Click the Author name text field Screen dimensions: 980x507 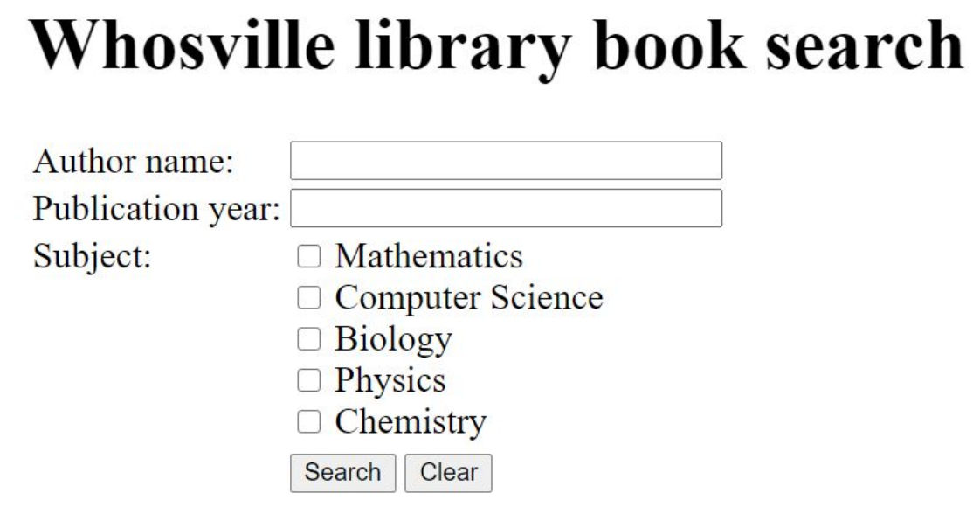pos(506,161)
